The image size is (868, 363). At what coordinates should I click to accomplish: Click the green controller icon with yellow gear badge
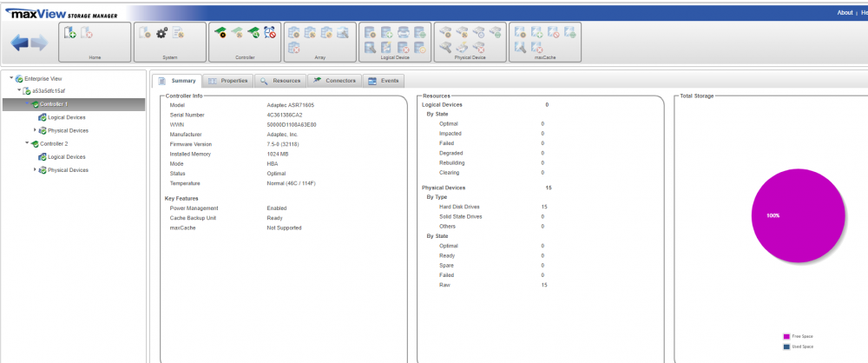pos(220,33)
